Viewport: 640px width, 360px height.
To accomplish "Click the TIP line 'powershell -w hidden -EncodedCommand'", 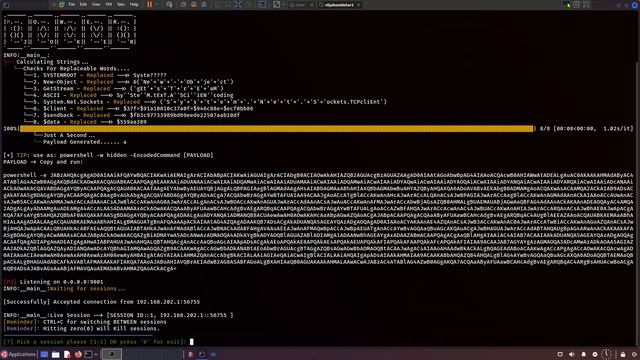I will (108, 155).
